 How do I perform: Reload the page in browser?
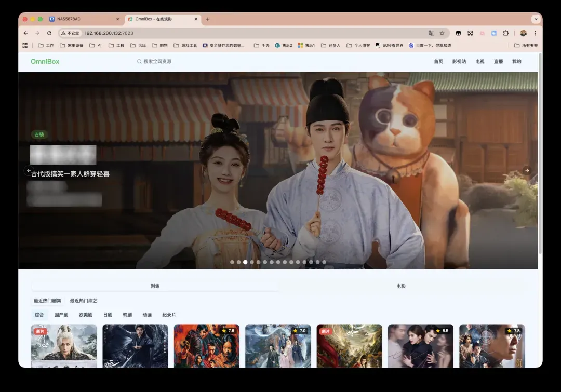49,33
